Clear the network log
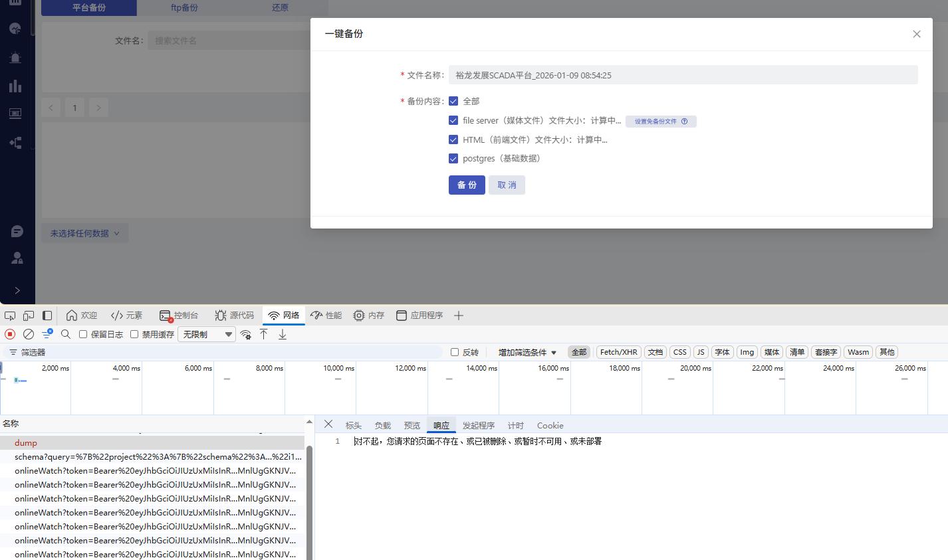 pyautogui.click(x=29, y=334)
